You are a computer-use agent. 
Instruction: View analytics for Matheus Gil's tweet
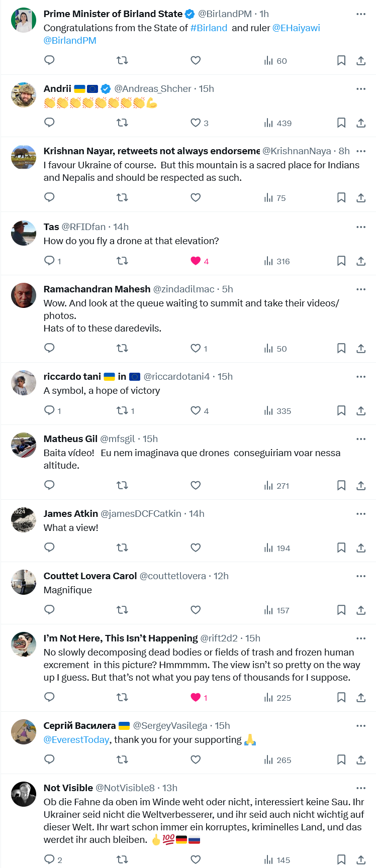point(276,486)
